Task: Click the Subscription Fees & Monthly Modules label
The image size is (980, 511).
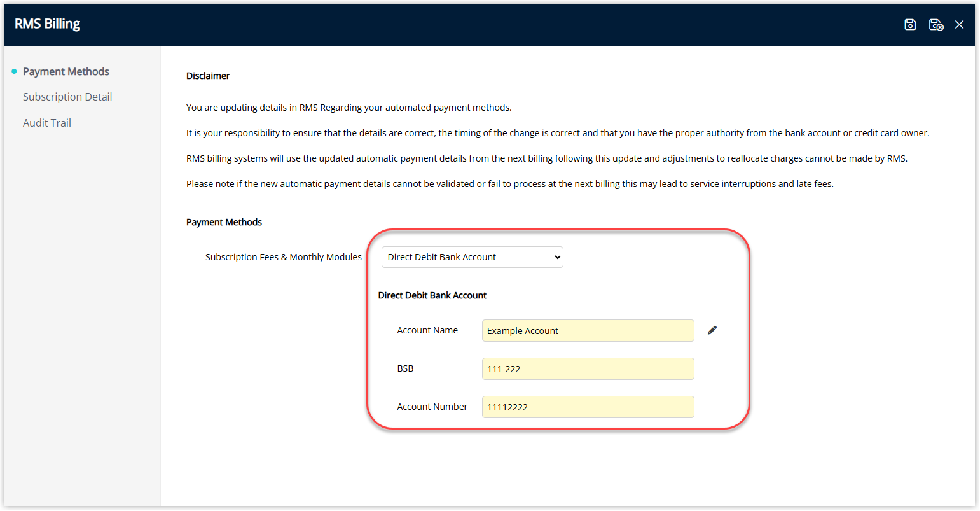Action: pyautogui.click(x=284, y=257)
